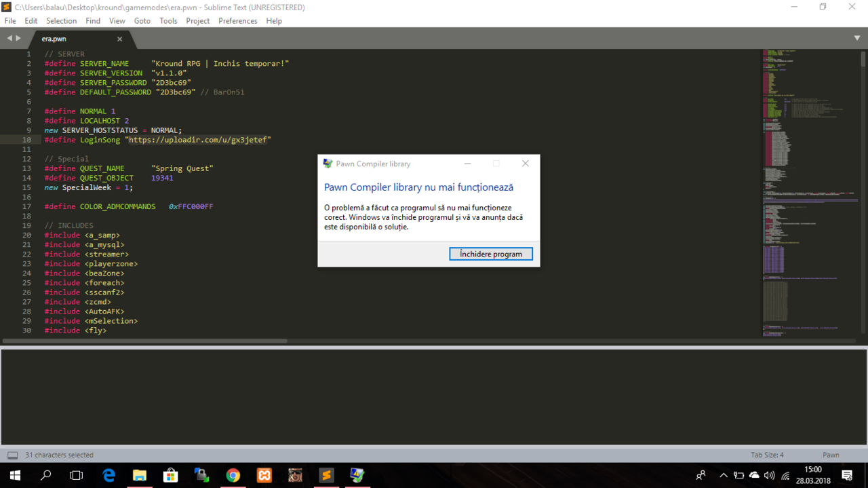Open Google Chrome from taskbar
This screenshot has height=488, width=868.
(x=233, y=476)
